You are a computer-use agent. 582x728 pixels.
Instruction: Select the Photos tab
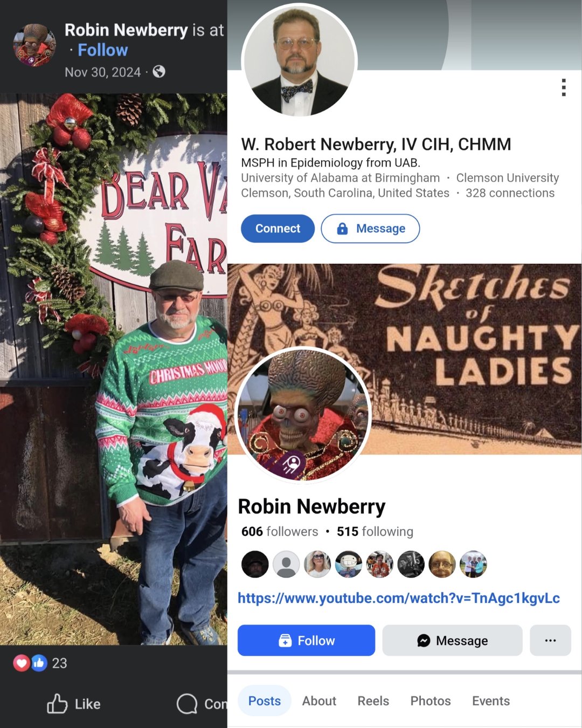(x=431, y=701)
